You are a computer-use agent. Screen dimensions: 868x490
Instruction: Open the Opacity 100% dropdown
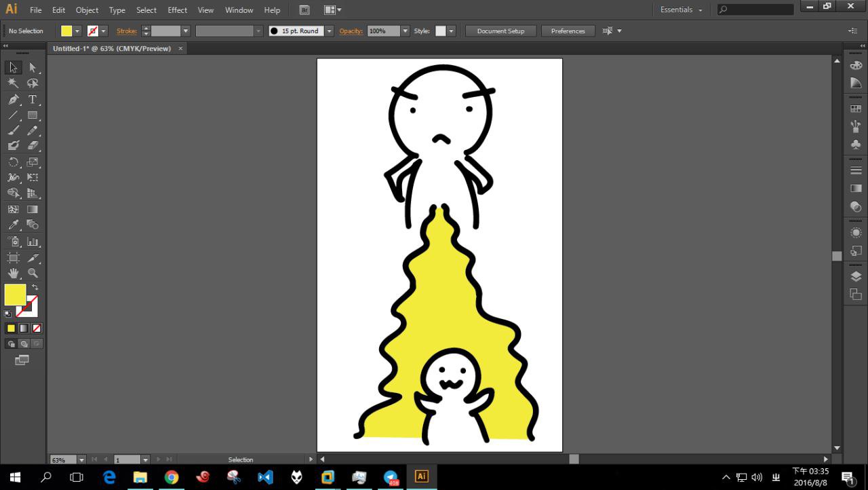tap(406, 31)
